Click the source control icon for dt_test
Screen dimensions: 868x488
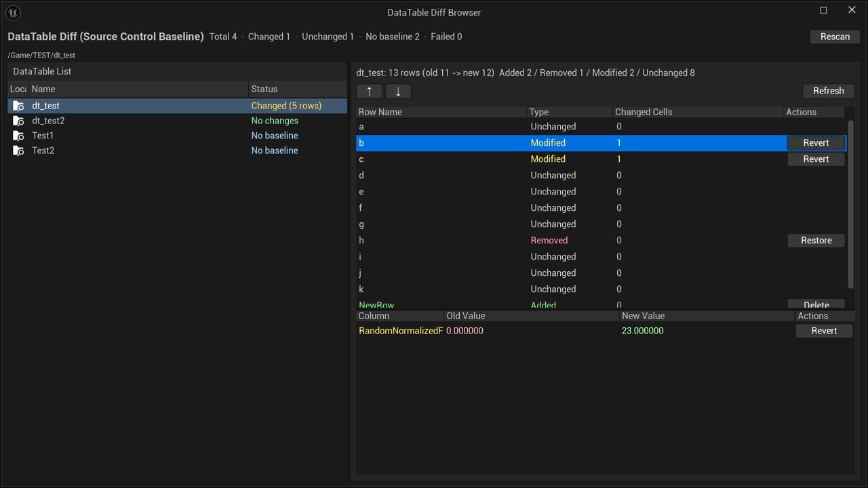tap(18, 106)
